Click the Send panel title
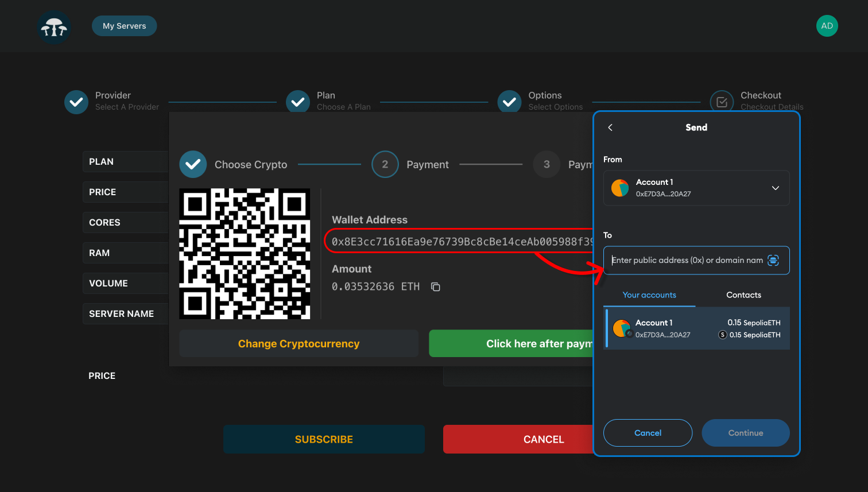868x492 pixels. point(696,127)
